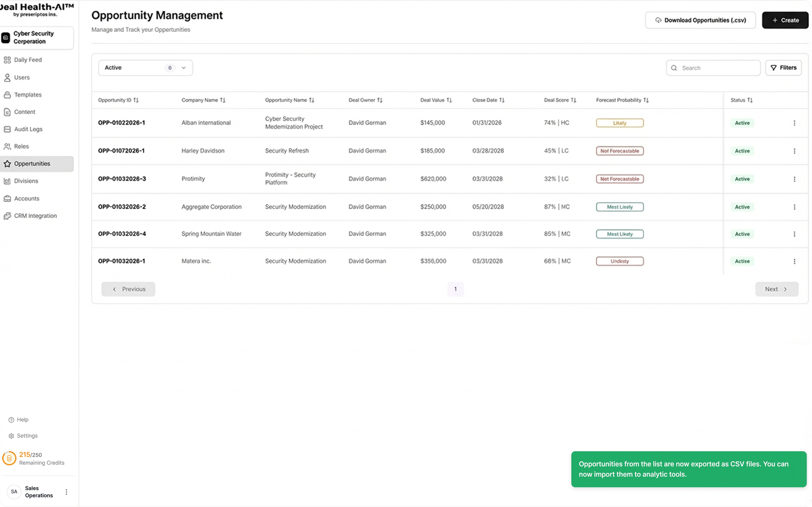Screen dimensions: 812x507
Task: Open the Sales Operations user options menu
Action: [66, 492]
